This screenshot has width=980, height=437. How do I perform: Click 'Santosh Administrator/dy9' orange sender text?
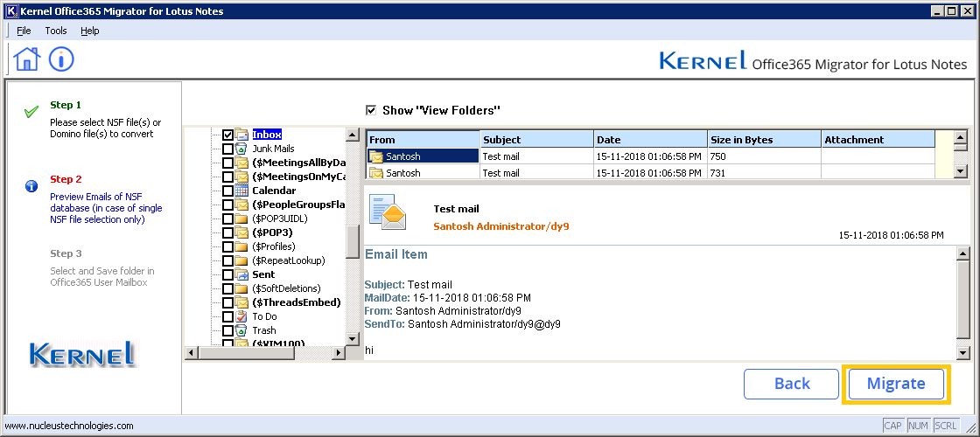point(501,226)
